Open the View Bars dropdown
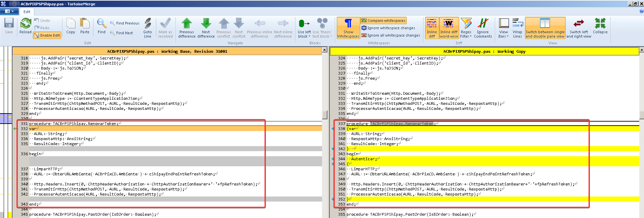The width and height of the screenshot is (644, 218). (504, 28)
